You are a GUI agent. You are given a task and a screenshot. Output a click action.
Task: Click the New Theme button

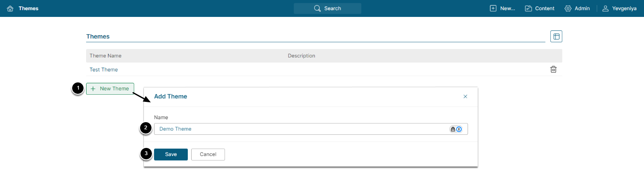[x=110, y=89]
